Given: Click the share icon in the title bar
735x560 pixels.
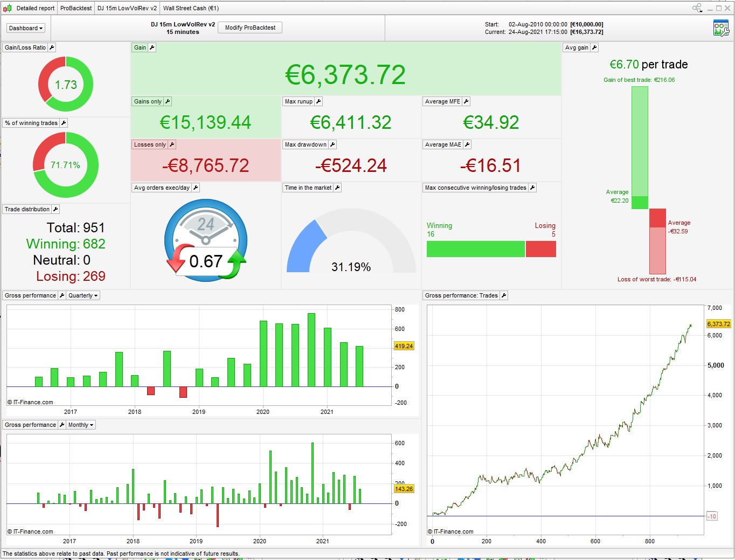Looking at the screenshot, I should pyautogui.click(x=697, y=8).
